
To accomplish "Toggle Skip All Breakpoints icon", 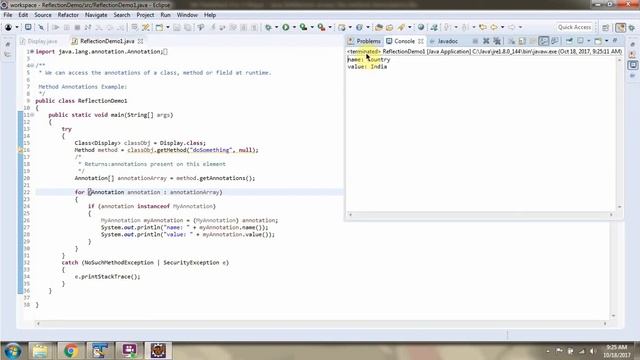I will tap(41, 27).
